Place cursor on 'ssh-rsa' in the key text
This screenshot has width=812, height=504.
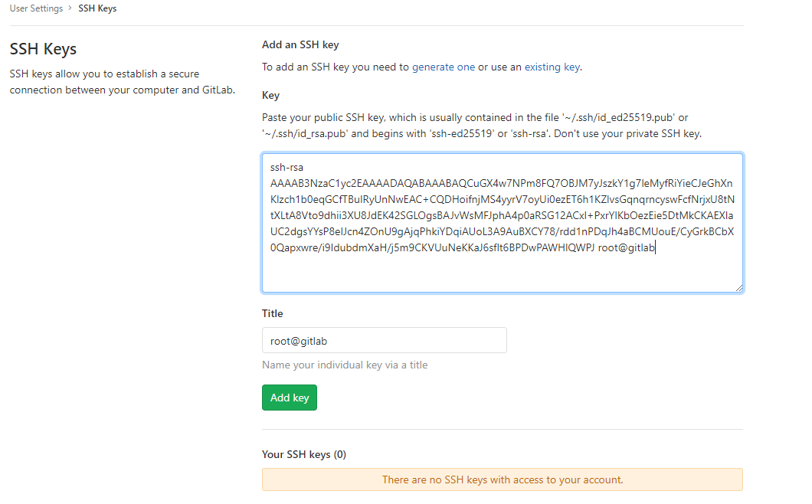coord(287,167)
